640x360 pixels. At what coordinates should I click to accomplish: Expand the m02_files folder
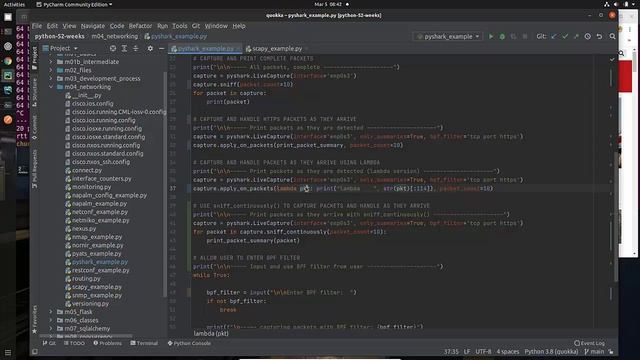(x=51, y=70)
